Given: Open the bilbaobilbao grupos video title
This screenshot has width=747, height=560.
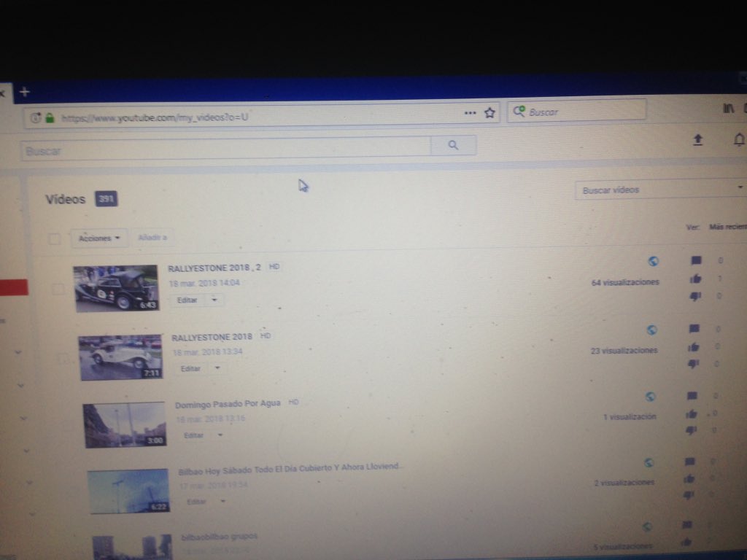Looking at the screenshot, I should pyautogui.click(x=219, y=537).
